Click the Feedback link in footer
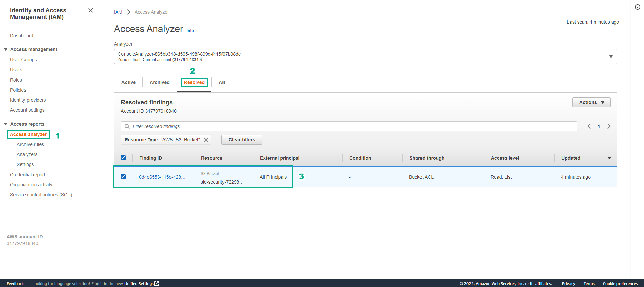The height and width of the screenshot is (287, 644). (15, 284)
